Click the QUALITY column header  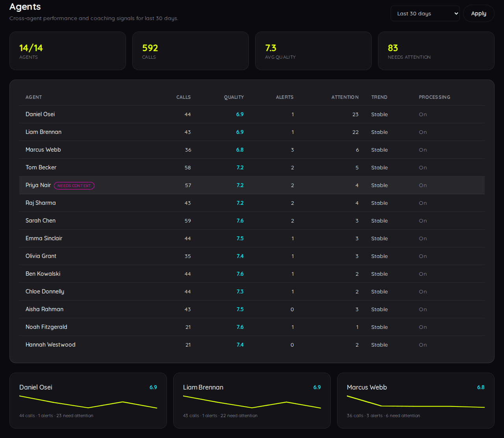(234, 97)
